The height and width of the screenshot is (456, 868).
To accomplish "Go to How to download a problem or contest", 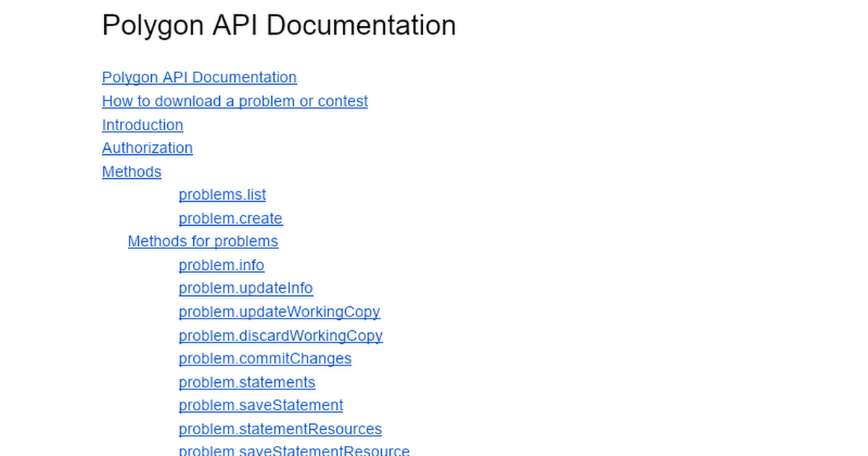I will (x=234, y=101).
